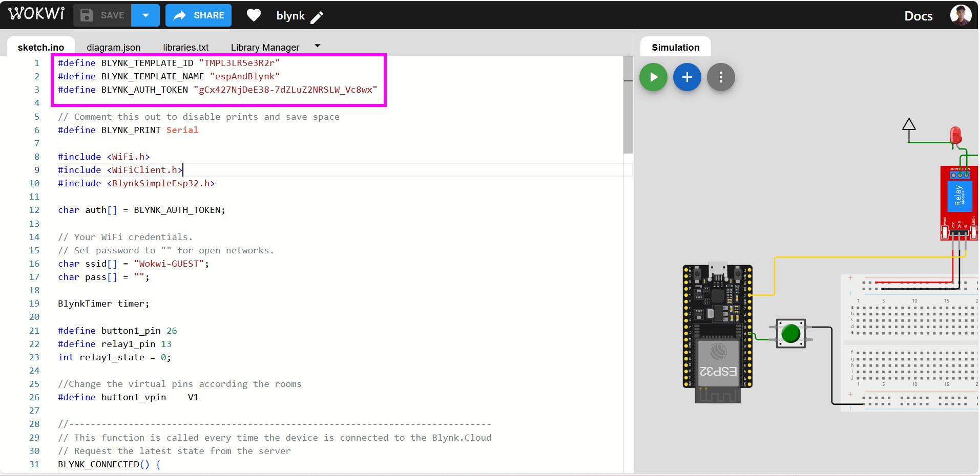Open the Library Manager tab
980x476 pixels.
click(265, 47)
